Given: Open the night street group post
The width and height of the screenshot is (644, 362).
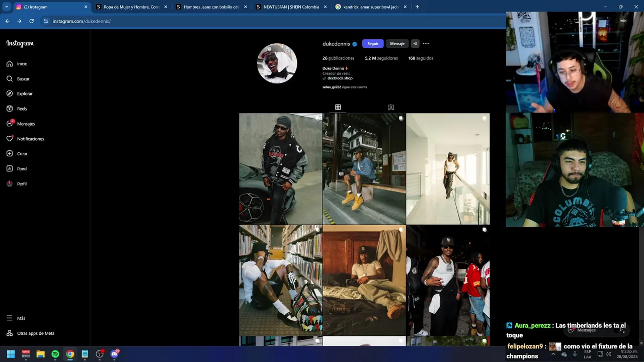Looking at the screenshot, I should (x=448, y=280).
